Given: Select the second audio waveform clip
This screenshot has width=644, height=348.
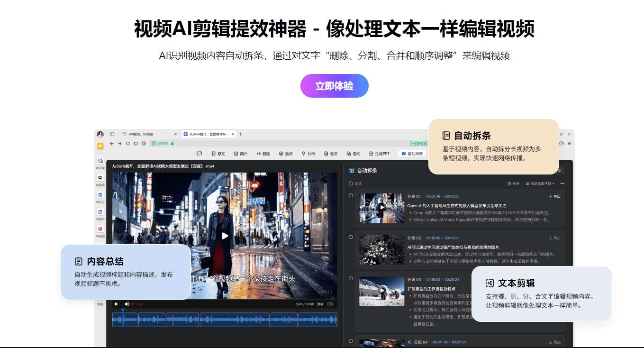Looking at the screenshot, I should pos(152,320).
